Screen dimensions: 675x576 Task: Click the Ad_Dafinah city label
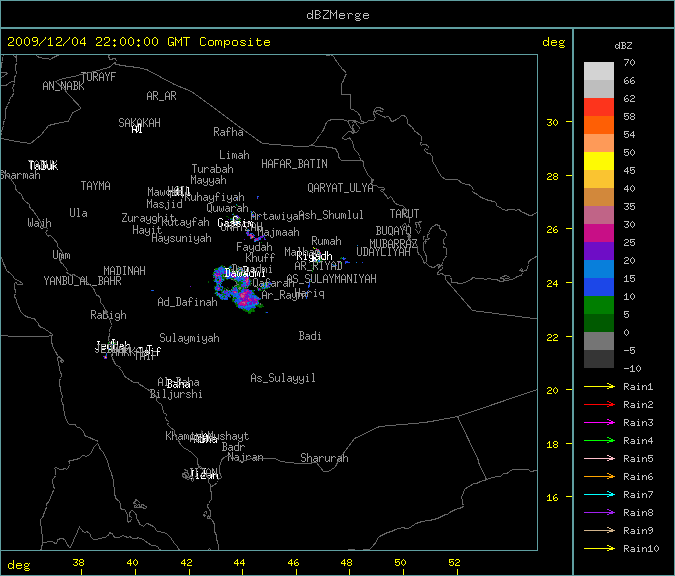[187, 302]
